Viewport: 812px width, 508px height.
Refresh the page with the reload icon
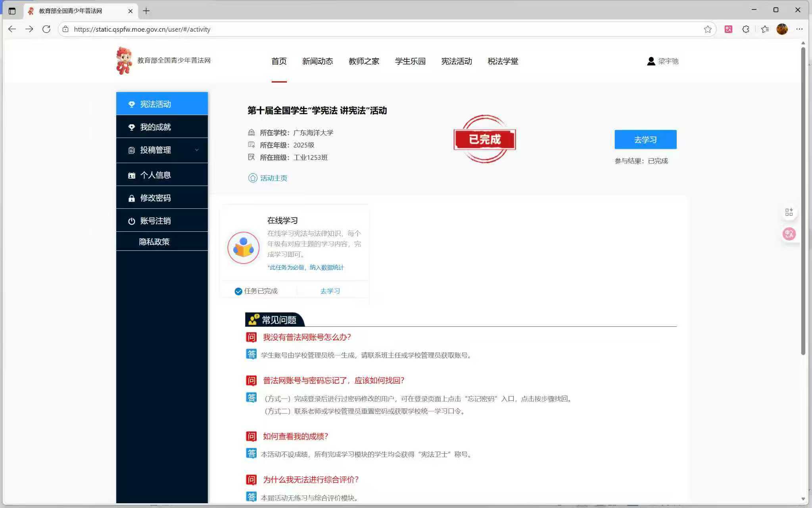pyautogui.click(x=46, y=29)
